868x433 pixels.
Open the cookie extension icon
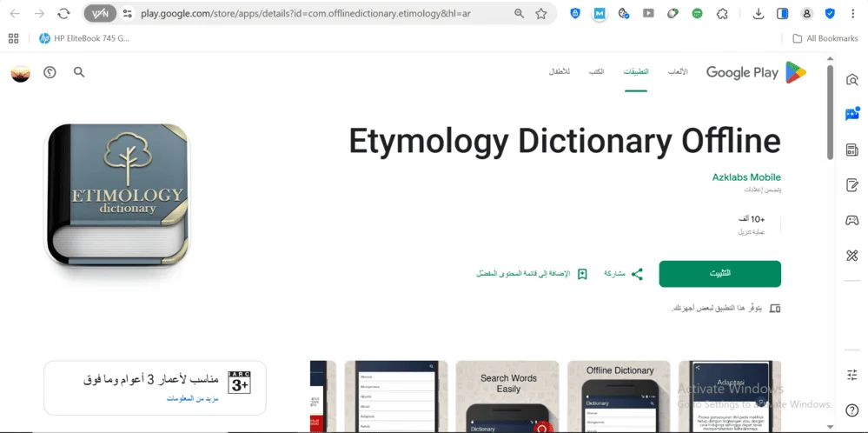[624, 14]
